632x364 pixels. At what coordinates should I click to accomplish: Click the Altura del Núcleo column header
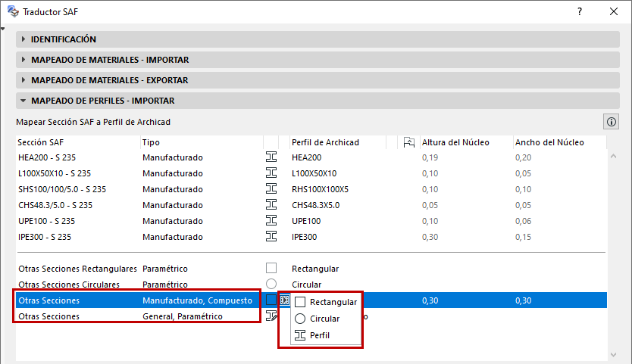466,142
